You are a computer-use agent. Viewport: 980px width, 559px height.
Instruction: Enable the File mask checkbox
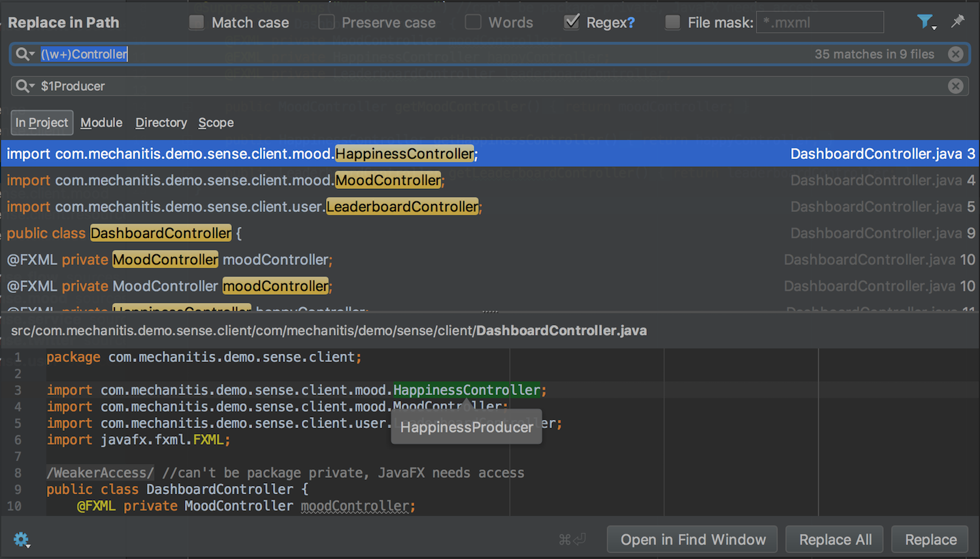click(x=672, y=22)
